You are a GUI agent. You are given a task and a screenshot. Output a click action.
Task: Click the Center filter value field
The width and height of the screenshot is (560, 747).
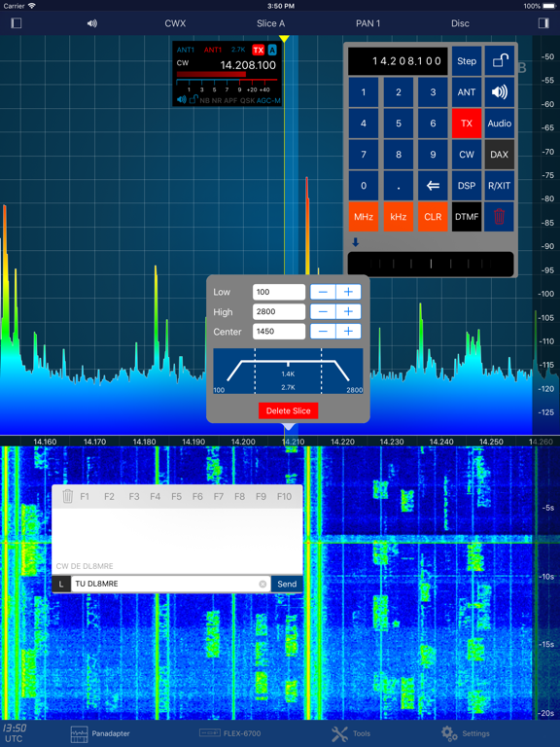click(279, 331)
